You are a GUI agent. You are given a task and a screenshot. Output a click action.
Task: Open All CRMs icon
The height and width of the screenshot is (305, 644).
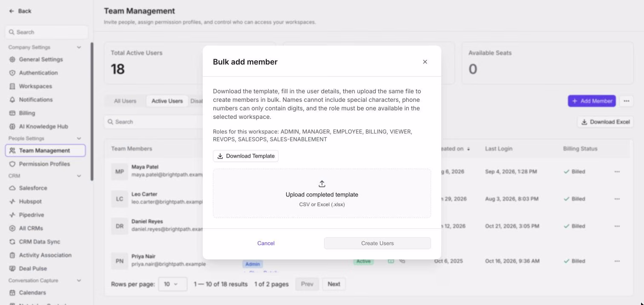[x=12, y=228]
